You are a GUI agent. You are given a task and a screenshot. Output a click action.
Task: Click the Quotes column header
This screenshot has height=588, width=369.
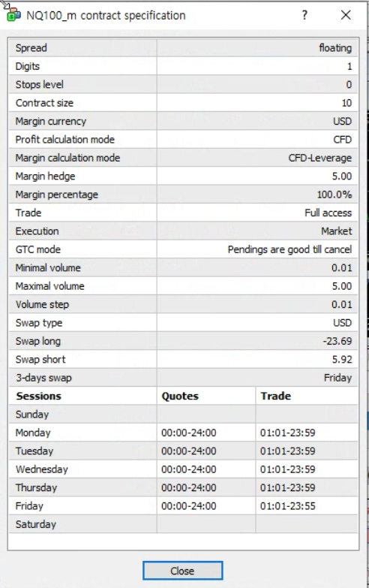point(180,396)
